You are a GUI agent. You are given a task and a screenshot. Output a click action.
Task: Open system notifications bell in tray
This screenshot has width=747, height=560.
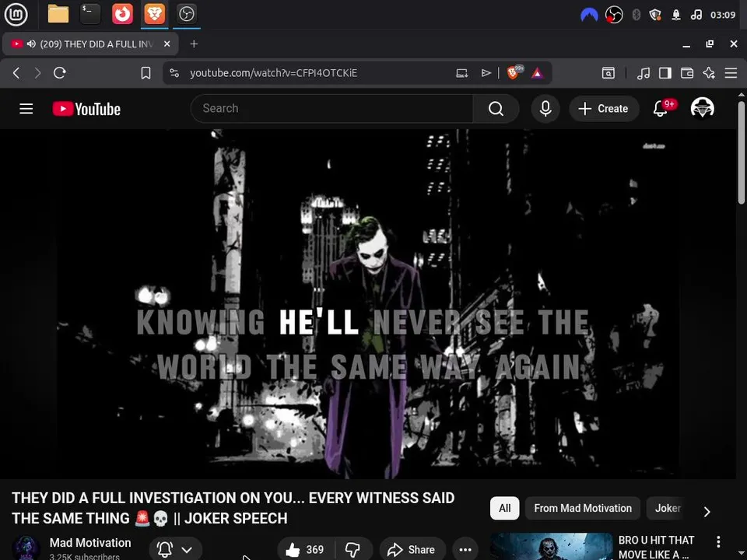pos(676,15)
